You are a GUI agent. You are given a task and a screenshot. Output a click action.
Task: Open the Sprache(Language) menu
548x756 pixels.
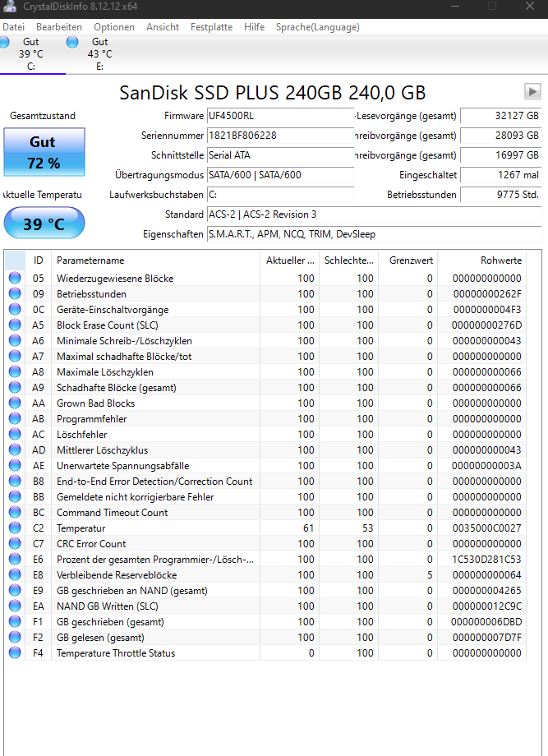coord(318,27)
